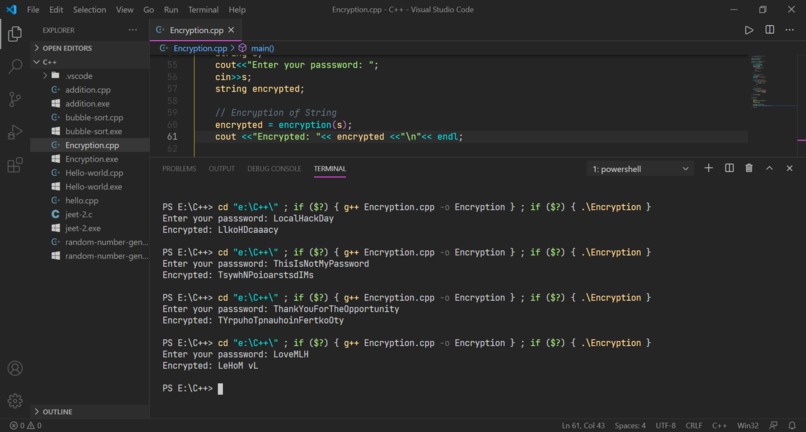Open the Run and Debug view icon

pyautogui.click(x=15, y=132)
